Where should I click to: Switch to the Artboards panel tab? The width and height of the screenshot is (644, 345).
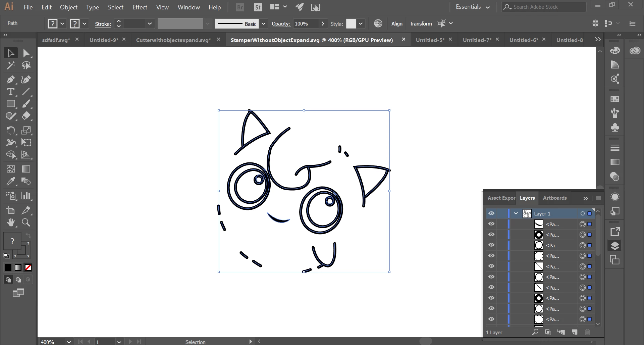pyautogui.click(x=555, y=198)
